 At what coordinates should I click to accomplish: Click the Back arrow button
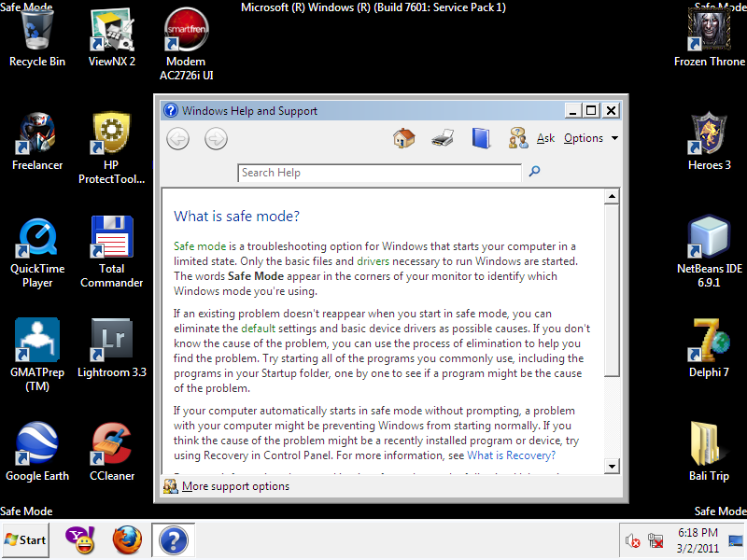coord(177,139)
